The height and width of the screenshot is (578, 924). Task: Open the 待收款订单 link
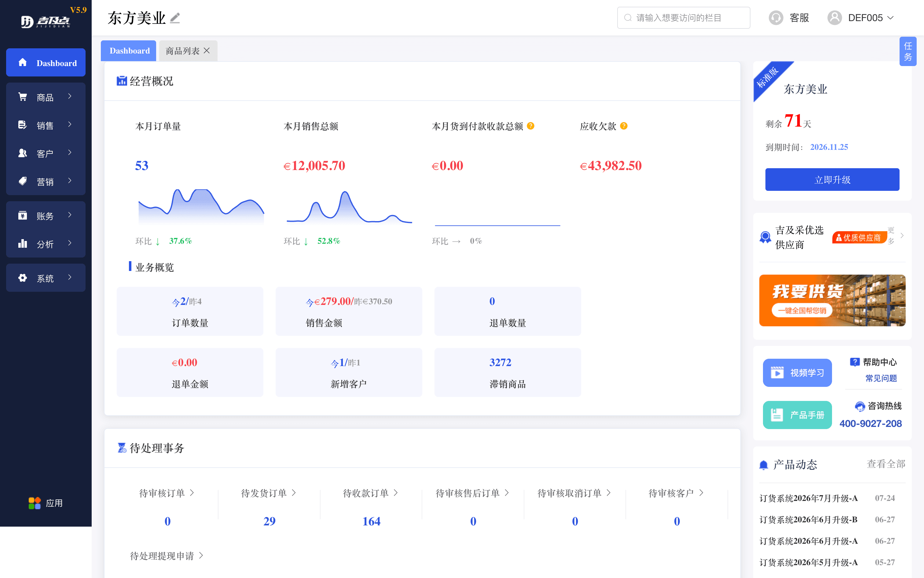coord(371,493)
